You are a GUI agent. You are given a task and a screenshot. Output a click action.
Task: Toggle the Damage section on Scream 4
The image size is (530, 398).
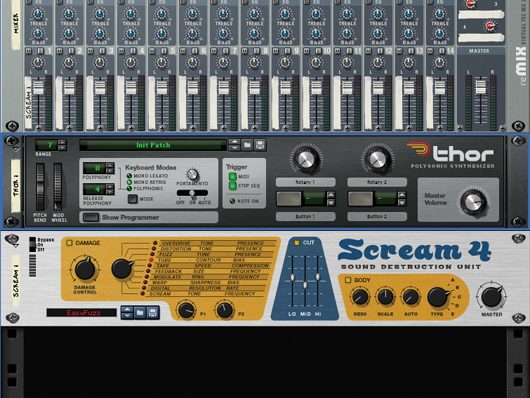coord(70,243)
